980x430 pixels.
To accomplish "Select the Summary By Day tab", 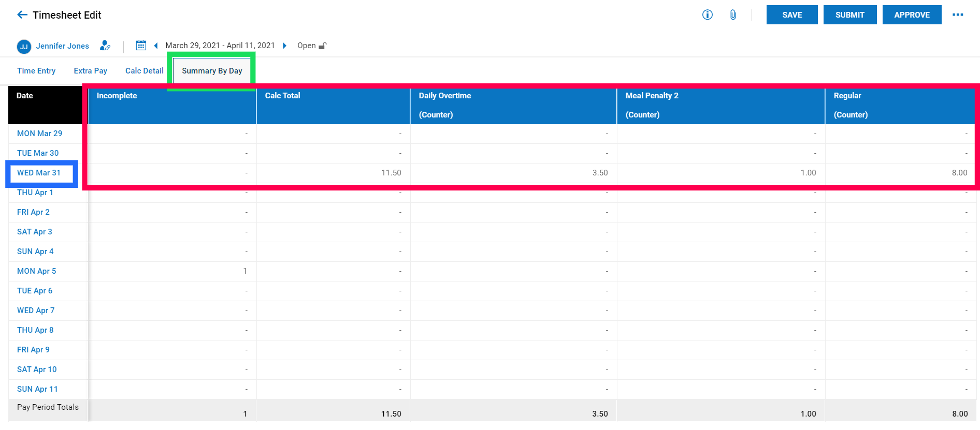I will coord(212,71).
